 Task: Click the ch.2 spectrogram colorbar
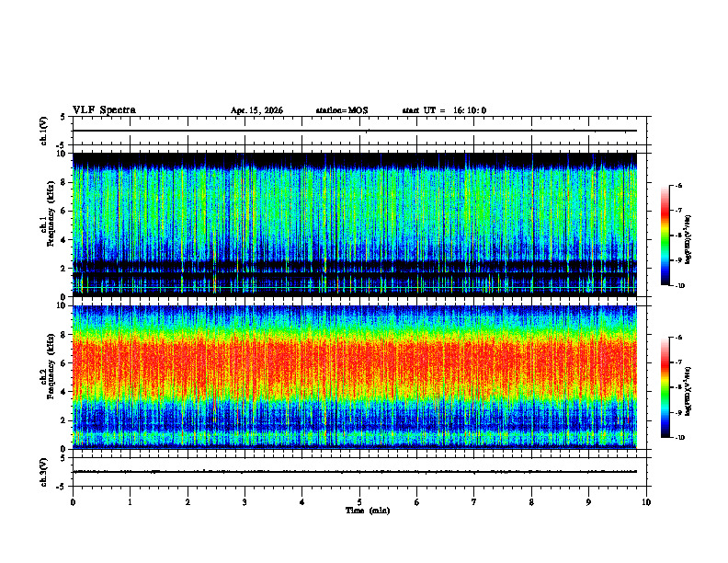tap(665, 387)
